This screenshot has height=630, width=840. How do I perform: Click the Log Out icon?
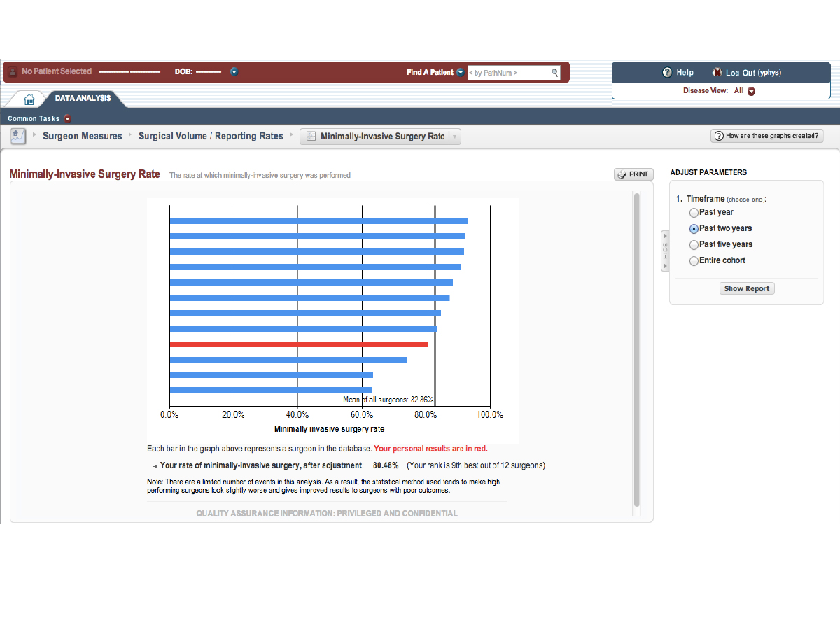(717, 73)
